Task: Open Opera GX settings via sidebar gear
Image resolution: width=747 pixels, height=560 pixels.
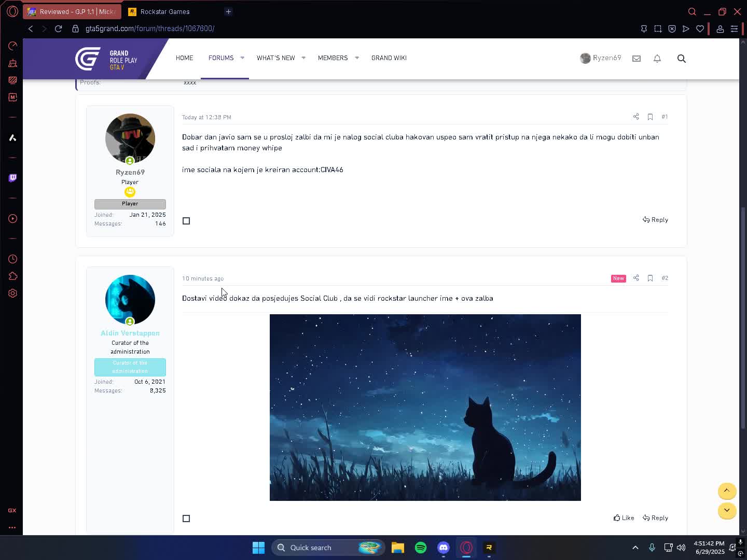Action: coord(12,293)
